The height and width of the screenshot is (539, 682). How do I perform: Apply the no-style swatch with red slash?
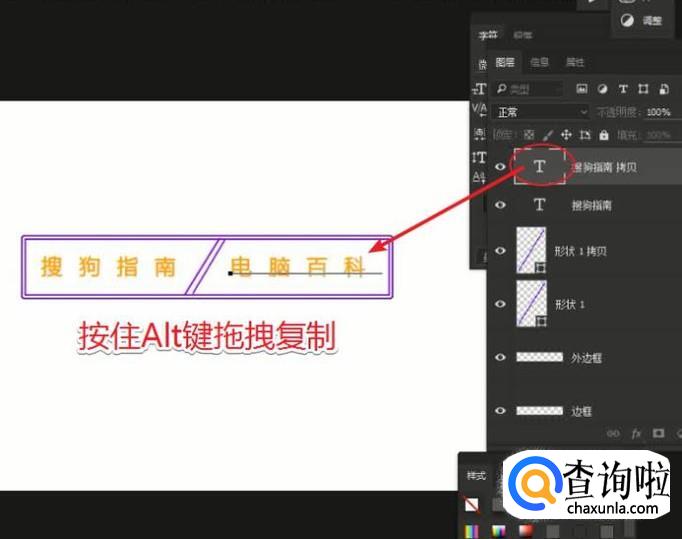coord(472,505)
